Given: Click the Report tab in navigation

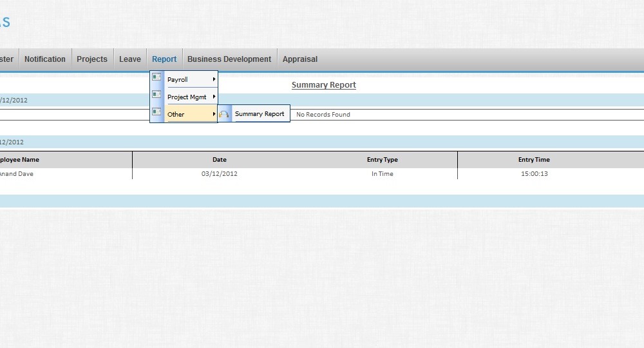Looking at the screenshot, I should pyautogui.click(x=164, y=59).
